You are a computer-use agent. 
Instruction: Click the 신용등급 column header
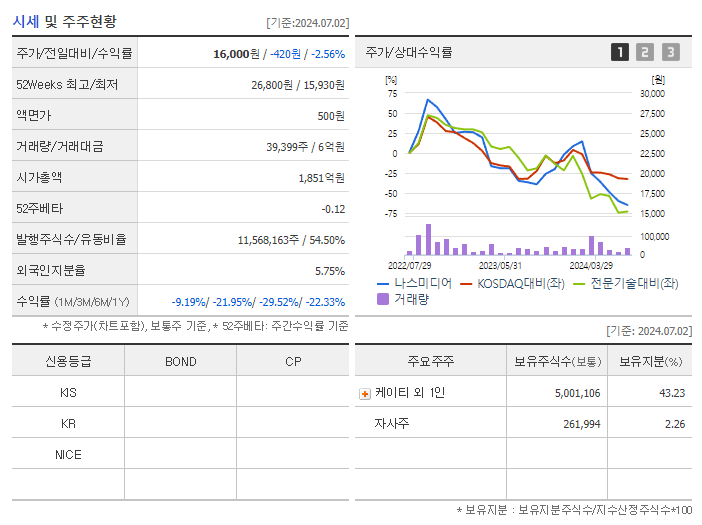click(68, 361)
